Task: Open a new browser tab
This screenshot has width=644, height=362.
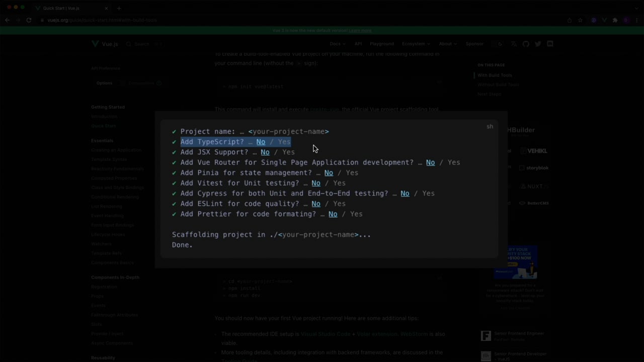Action: [x=119, y=8]
